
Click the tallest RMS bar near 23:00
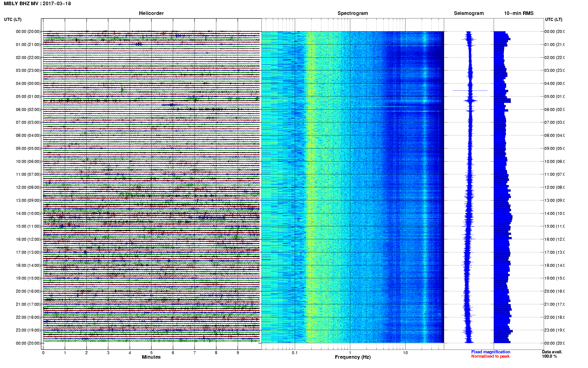[503, 331]
